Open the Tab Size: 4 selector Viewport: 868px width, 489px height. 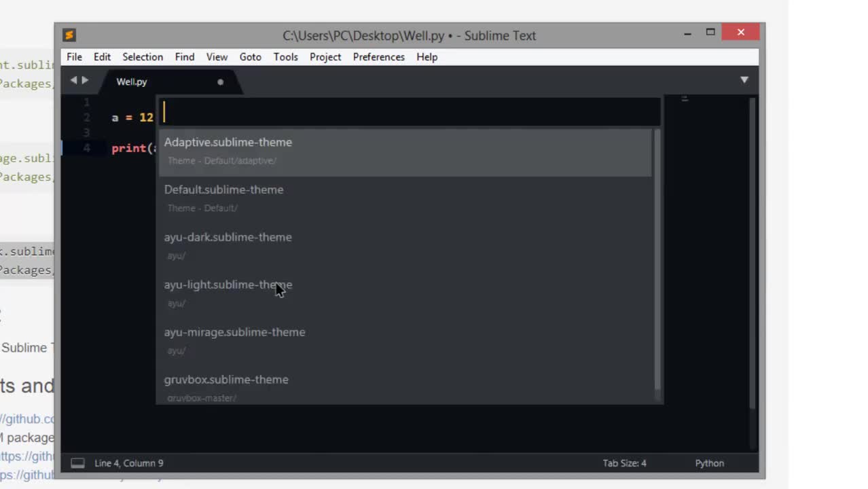(624, 463)
